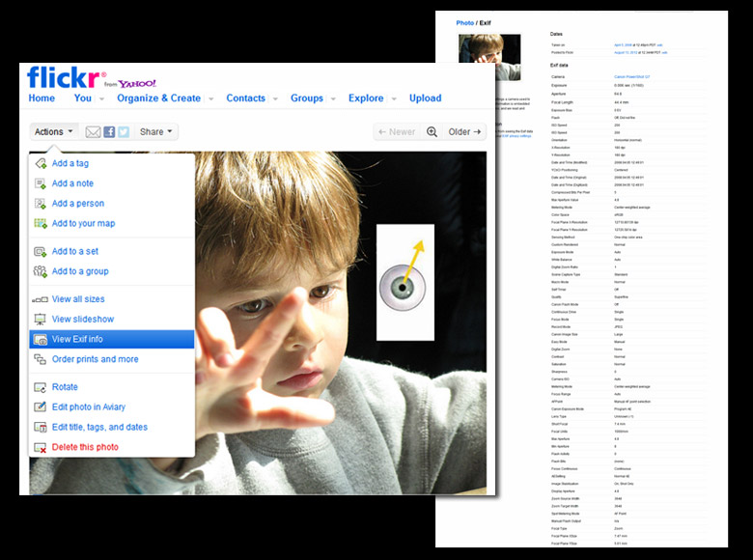Open the Actions dropdown
This screenshot has height=560, width=753.
point(53,132)
